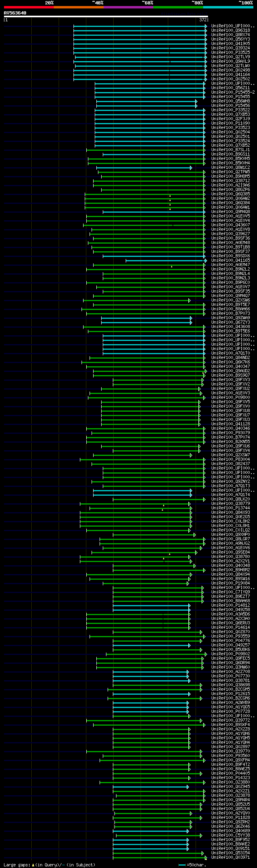This screenshot has width=257, height=868.
Task: Select hit label UniRef100_P13744
Action: pos(230,508)
